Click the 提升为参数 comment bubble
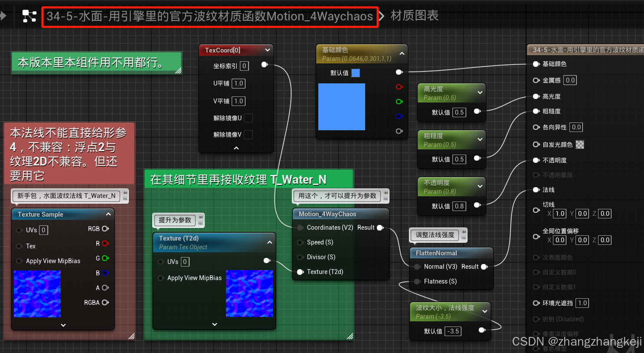 [x=175, y=220]
